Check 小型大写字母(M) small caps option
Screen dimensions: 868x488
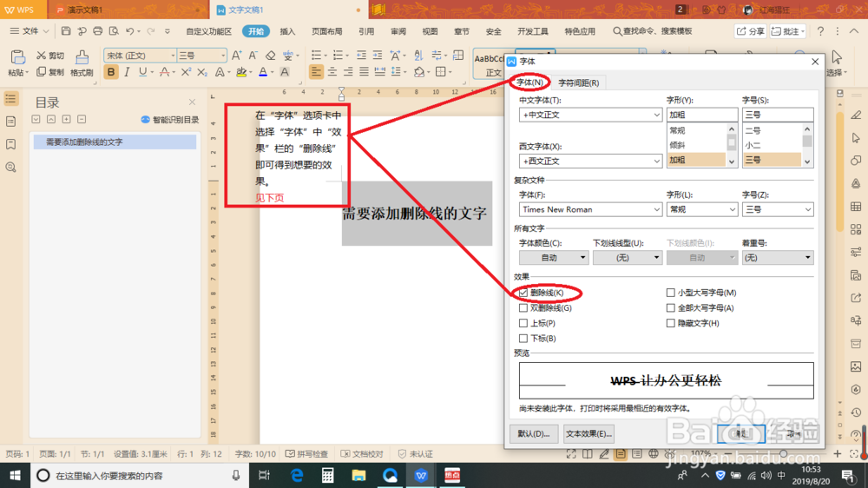tap(670, 293)
